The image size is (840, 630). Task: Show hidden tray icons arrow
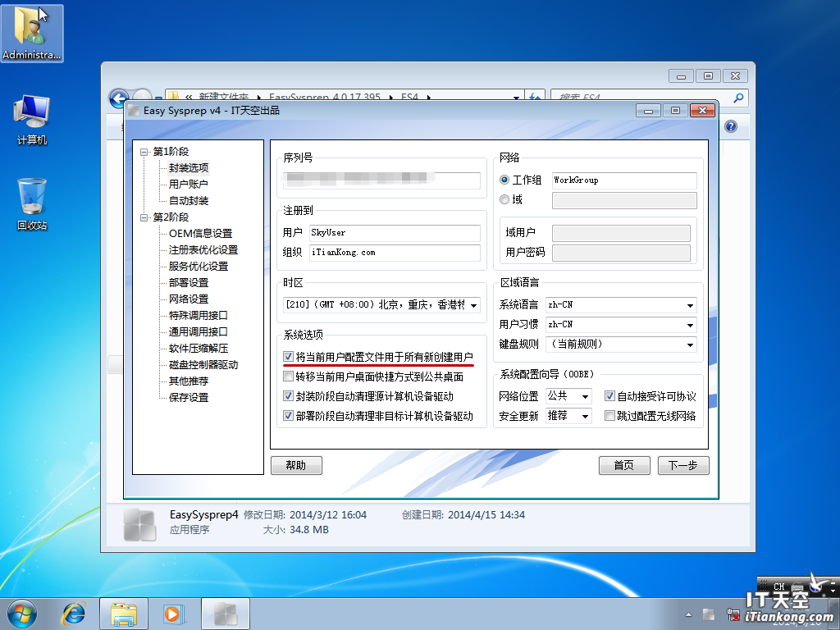point(688,614)
